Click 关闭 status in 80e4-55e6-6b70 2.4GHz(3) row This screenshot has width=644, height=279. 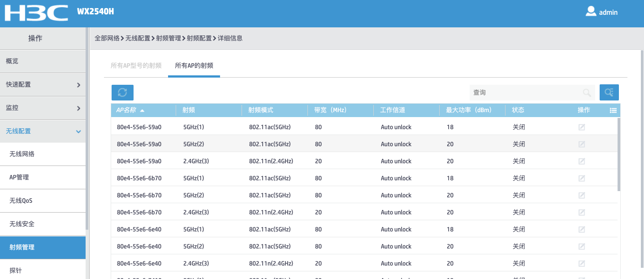click(519, 213)
